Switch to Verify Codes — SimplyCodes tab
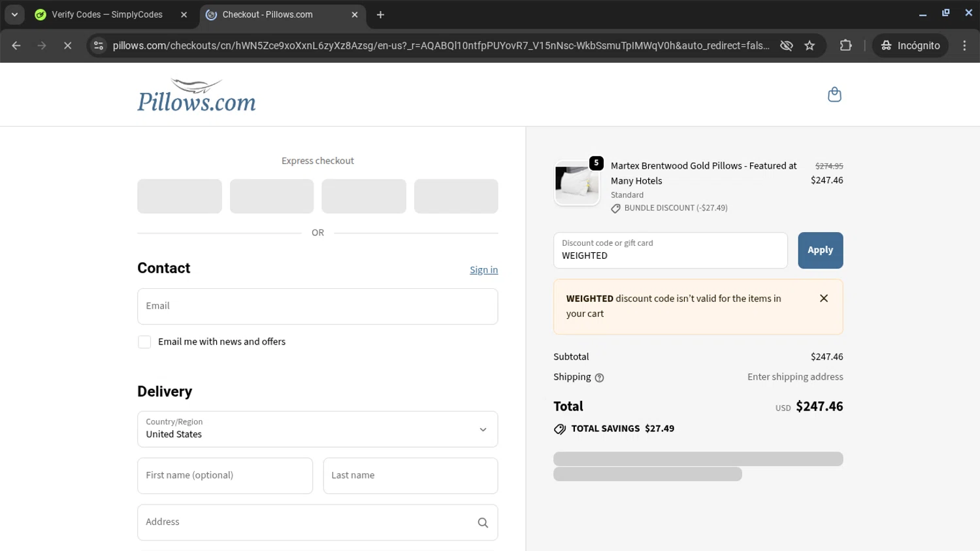Image resolution: width=980 pixels, height=551 pixels. click(x=108, y=14)
